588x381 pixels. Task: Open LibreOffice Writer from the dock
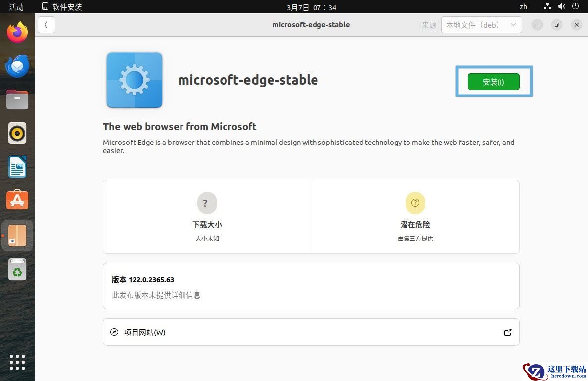coord(17,167)
